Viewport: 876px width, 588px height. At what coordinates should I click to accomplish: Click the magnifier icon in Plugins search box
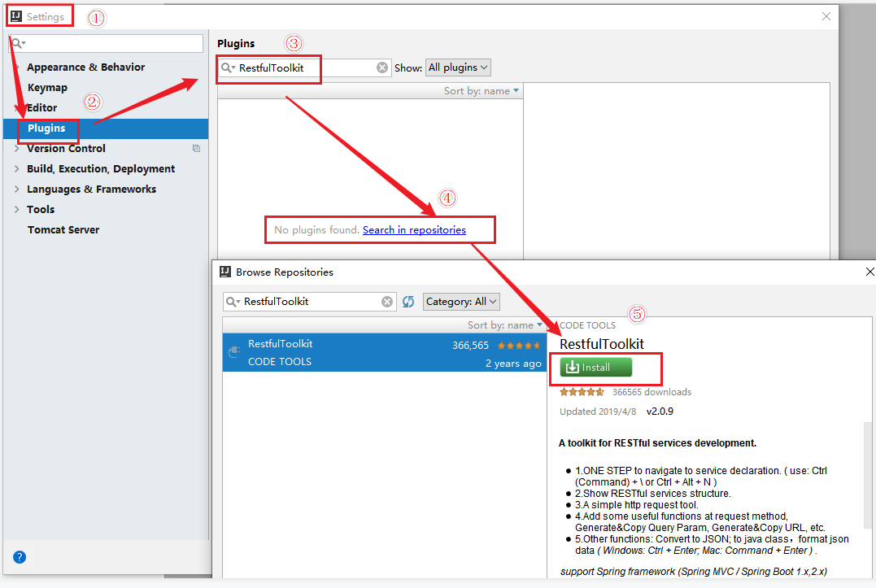228,68
